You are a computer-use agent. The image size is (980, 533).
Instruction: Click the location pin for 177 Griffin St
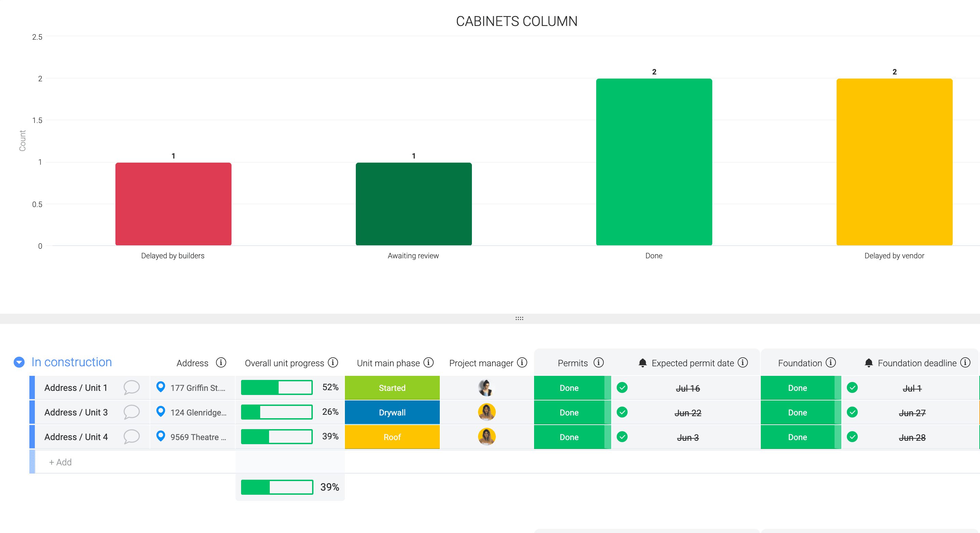click(161, 387)
